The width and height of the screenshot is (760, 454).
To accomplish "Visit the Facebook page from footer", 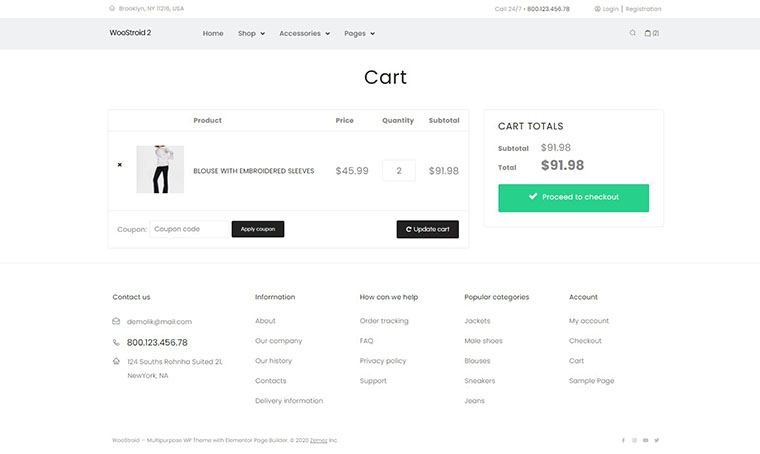I will click(623, 440).
